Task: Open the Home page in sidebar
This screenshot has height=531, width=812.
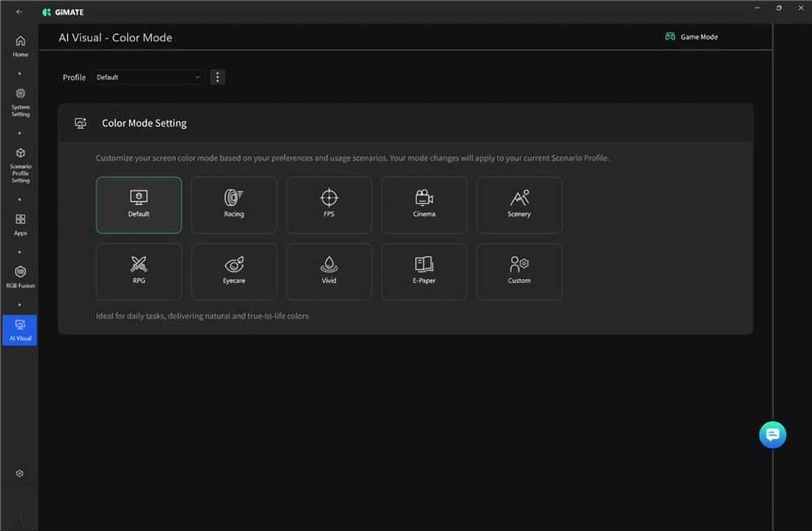Action: tap(20, 46)
